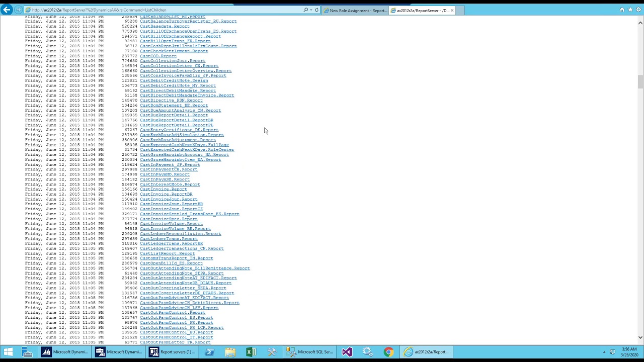Refresh the page using the reload icon
This screenshot has width=644, height=362.
316,10
